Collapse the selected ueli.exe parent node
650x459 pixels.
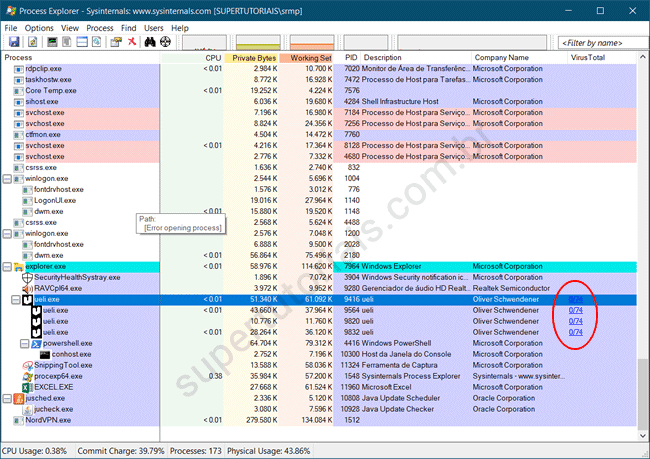[x=15, y=299]
